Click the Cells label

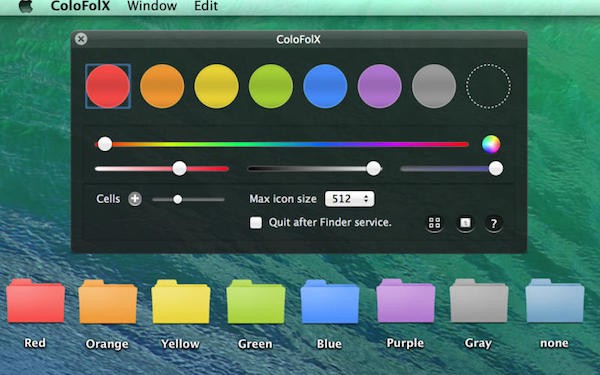[108, 199]
